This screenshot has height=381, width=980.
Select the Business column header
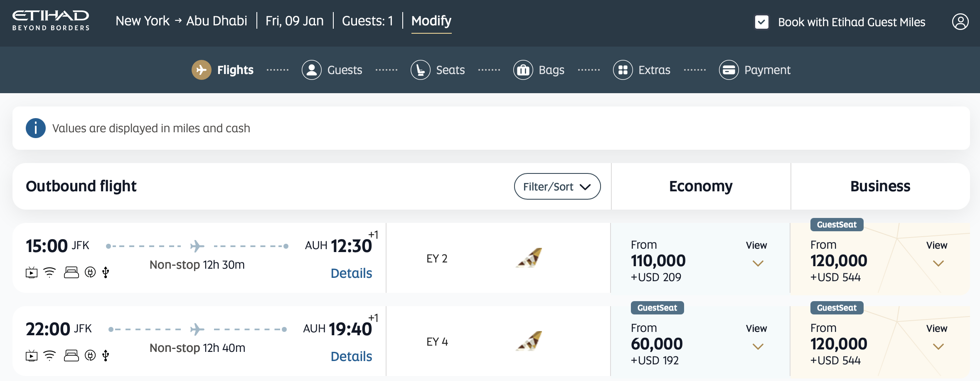tap(880, 186)
